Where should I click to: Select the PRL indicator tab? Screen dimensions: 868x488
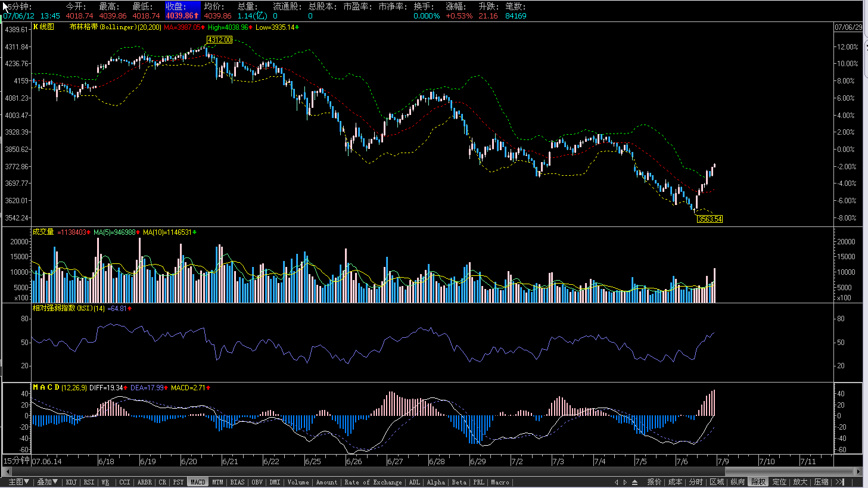[479, 482]
